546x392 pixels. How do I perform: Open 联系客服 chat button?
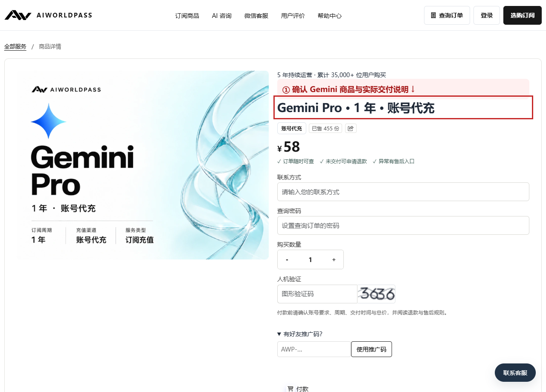pos(515,373)
